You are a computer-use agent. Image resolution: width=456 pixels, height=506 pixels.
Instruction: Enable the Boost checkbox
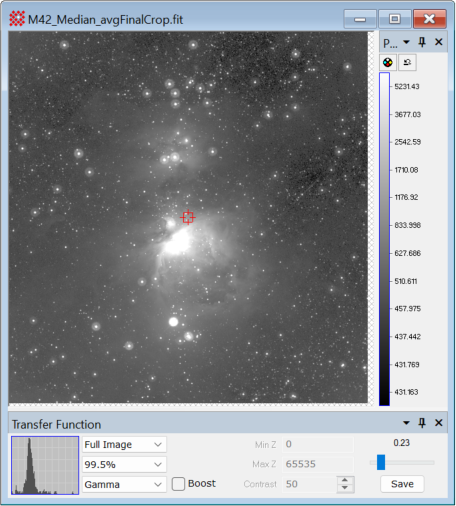(178, 484)
